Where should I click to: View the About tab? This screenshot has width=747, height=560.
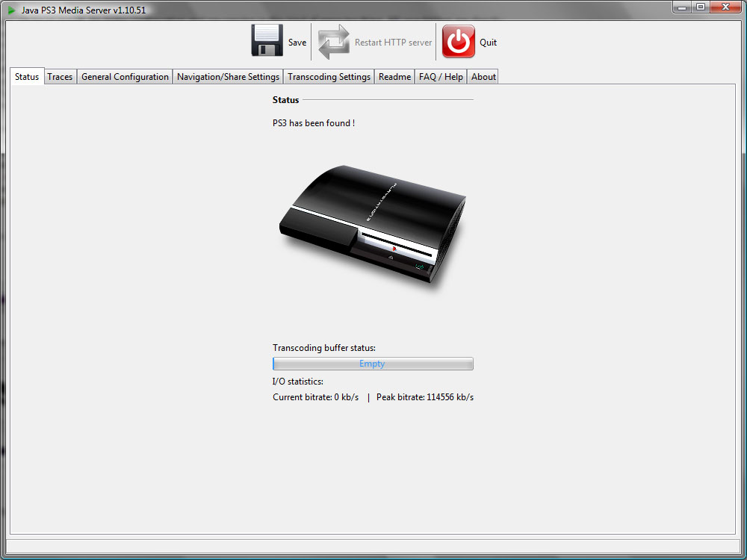(483, 77)
